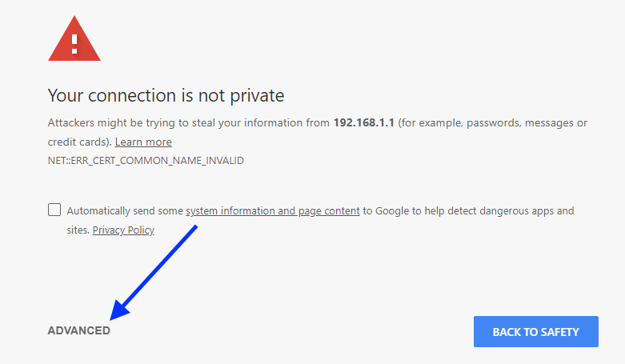Click the bold 192.168.1.1 address
This screenshot has width=625, height=364.
click(x=363, y=123)
